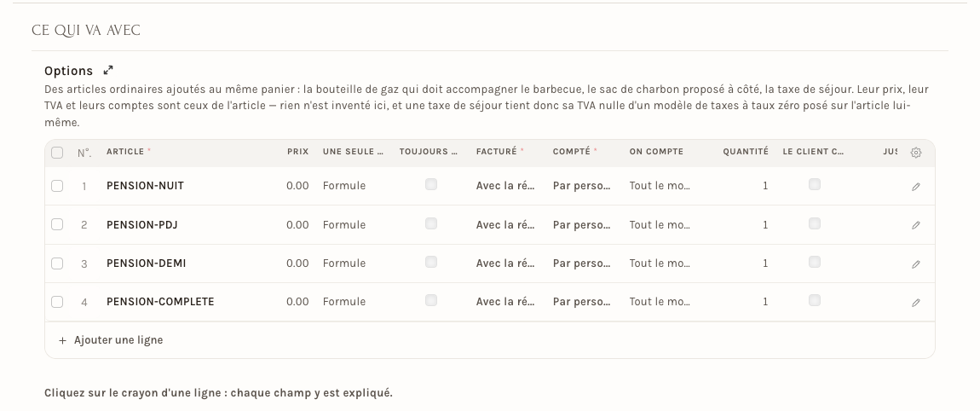This screenshot has width=980, height=411.
Task: Open On compte 'Tout le mo…' on PENSION-NUIT row
Action: [x=660, y=186]
